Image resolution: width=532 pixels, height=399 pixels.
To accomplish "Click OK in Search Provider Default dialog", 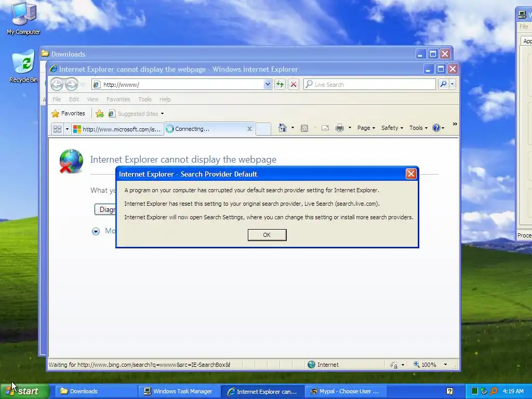I will point(267,235).
